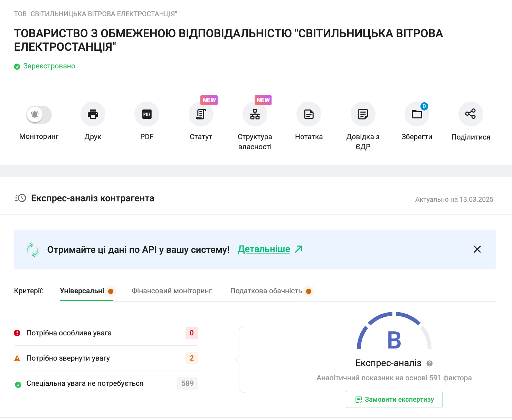Click the Замовити експертизу button

tap(394, 400)
